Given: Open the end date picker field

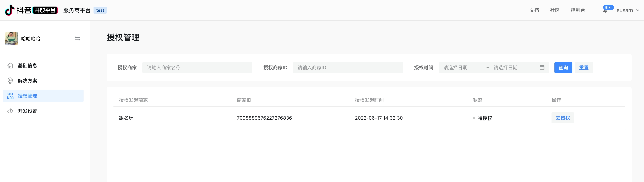Looking at the screenshot, I should pyautogui.click(x=512, y=68).
